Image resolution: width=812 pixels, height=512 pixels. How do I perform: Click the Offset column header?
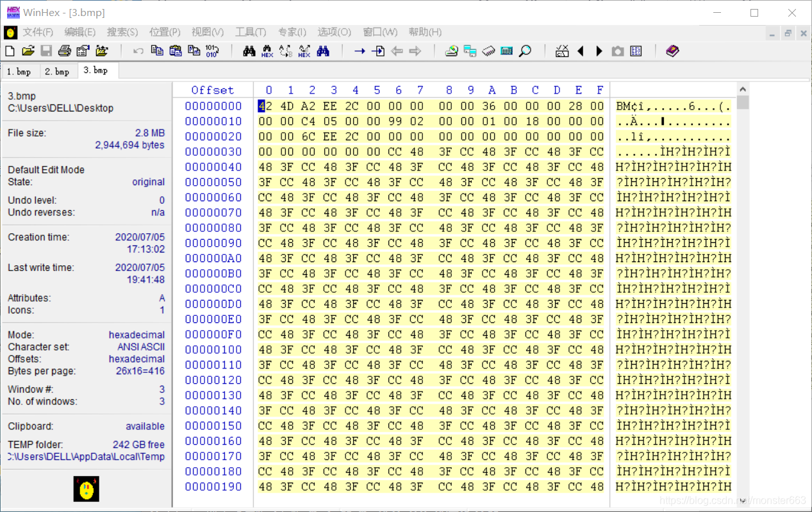[213, 90]
